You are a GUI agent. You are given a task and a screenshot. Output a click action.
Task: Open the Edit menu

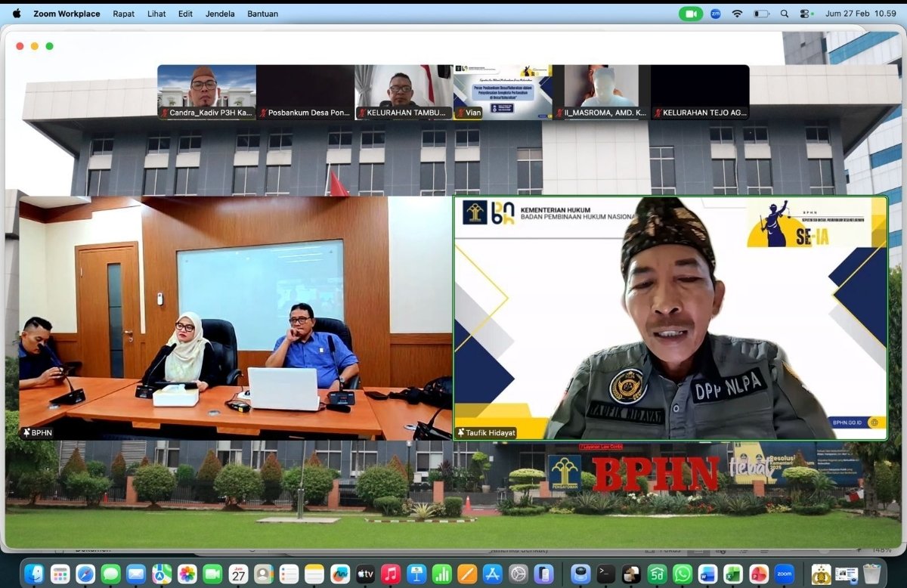[x=185, y=14]
